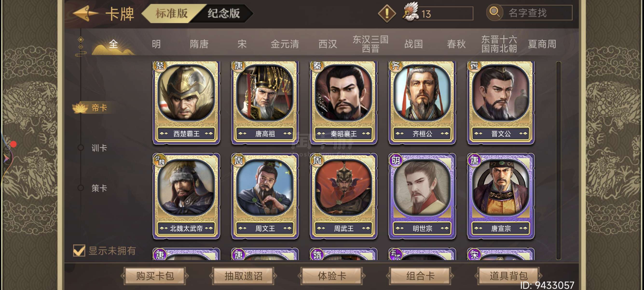The width and height of the screenshot is (644, 290).
Task: Open the 隋唐 dynasty tab
Action: tap(199, 44)
